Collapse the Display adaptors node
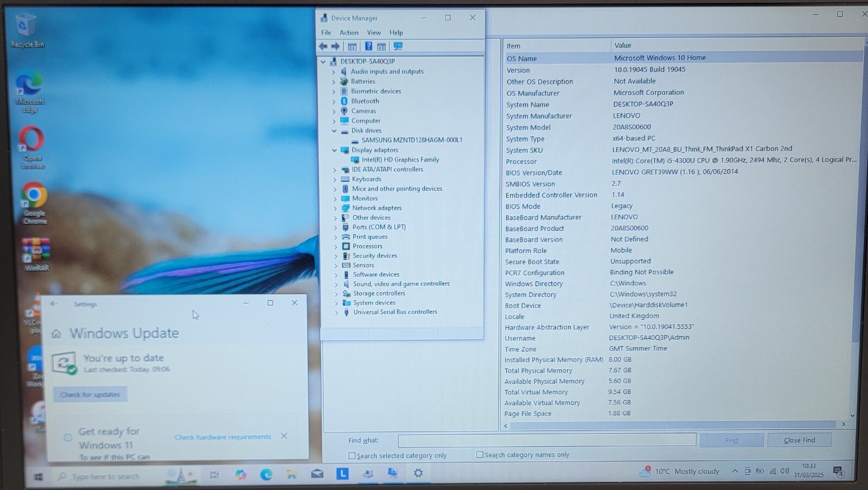868x490 pixels. pyautogui.click(x=334, y=150)
